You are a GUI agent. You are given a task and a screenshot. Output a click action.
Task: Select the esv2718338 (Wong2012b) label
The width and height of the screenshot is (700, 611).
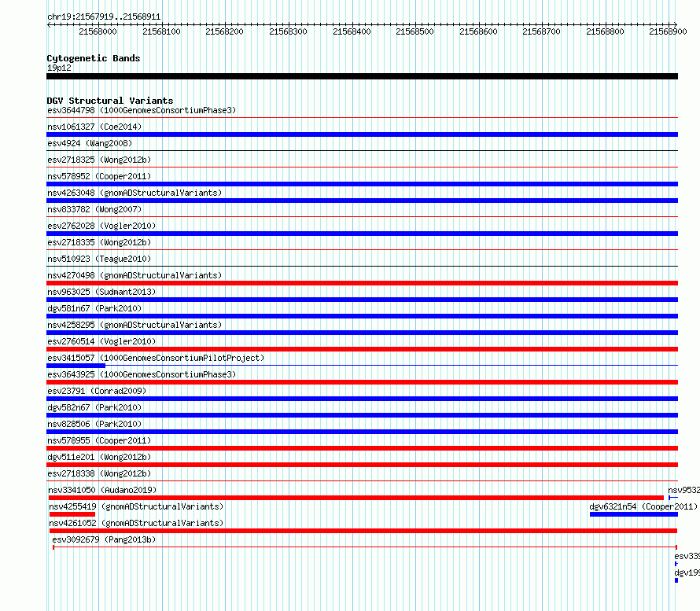point(99,473)
